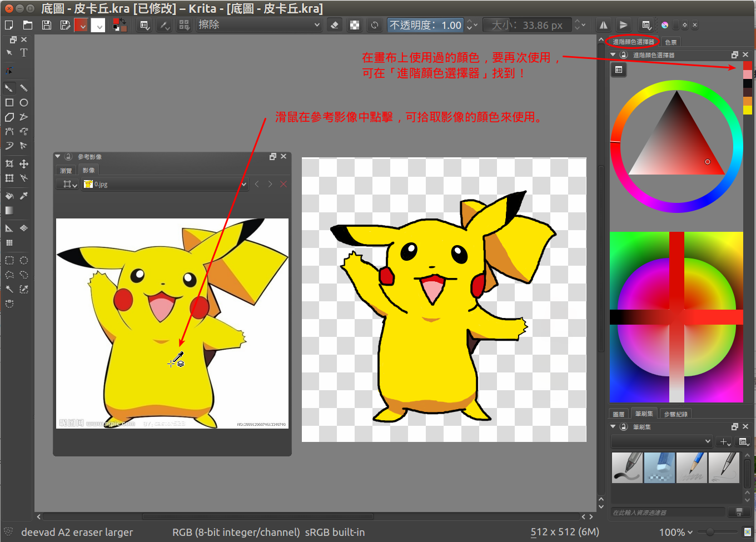The width and height of the screenshot is (756, 542).
Task: Switch to the 步驟紀錄 tab
Action: click(675, 414)
